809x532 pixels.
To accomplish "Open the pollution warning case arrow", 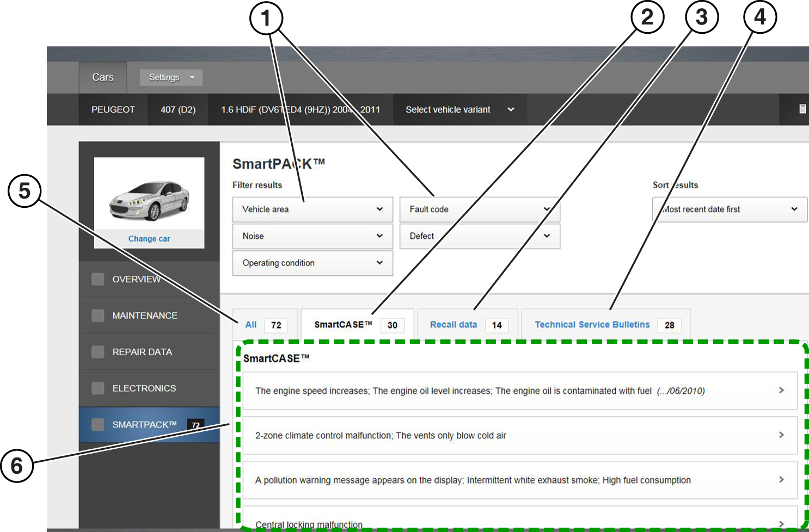I will pos(781,480).
